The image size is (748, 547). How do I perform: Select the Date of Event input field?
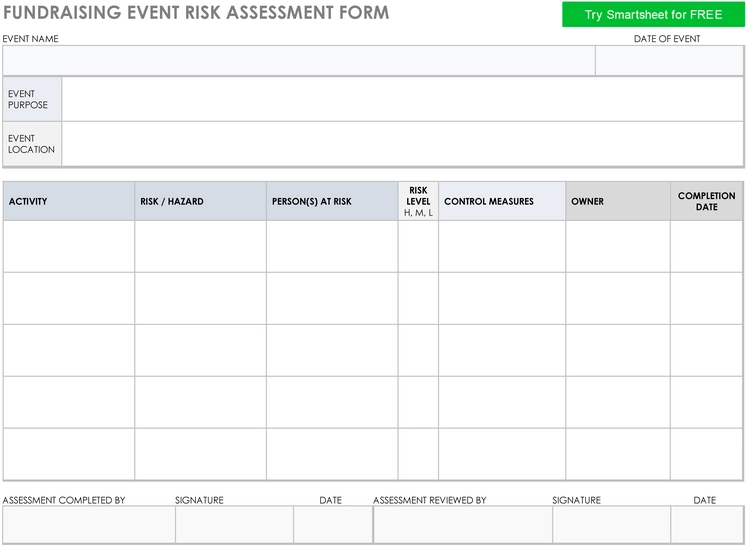point(670,61)
